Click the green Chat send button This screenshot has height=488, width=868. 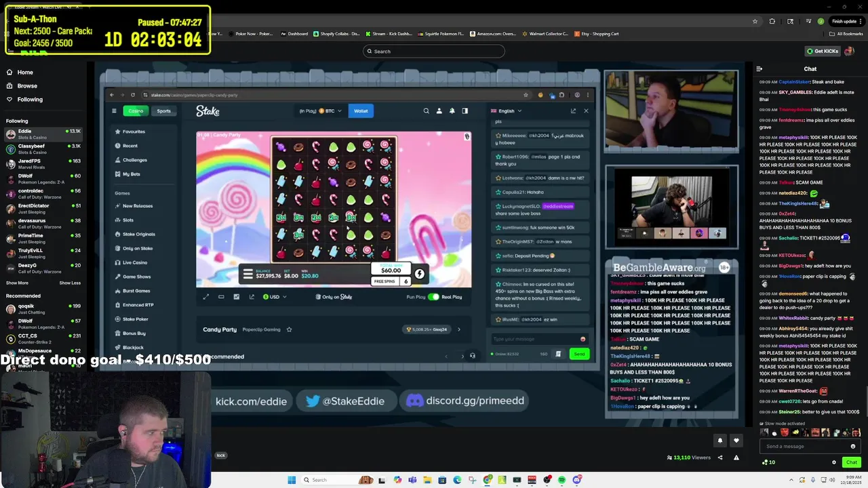[x=852, y=462]
